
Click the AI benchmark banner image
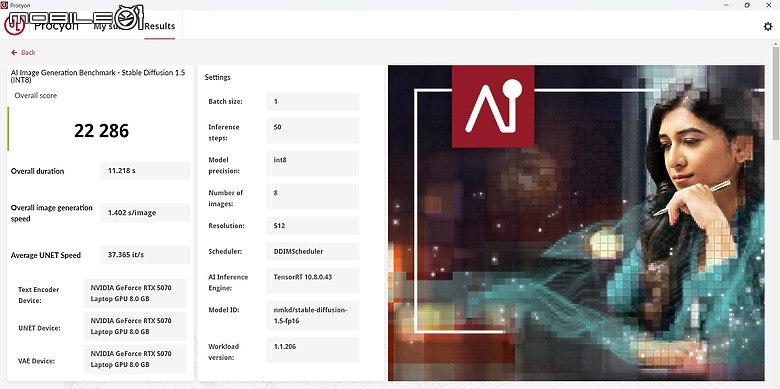[x=576, y=223]
